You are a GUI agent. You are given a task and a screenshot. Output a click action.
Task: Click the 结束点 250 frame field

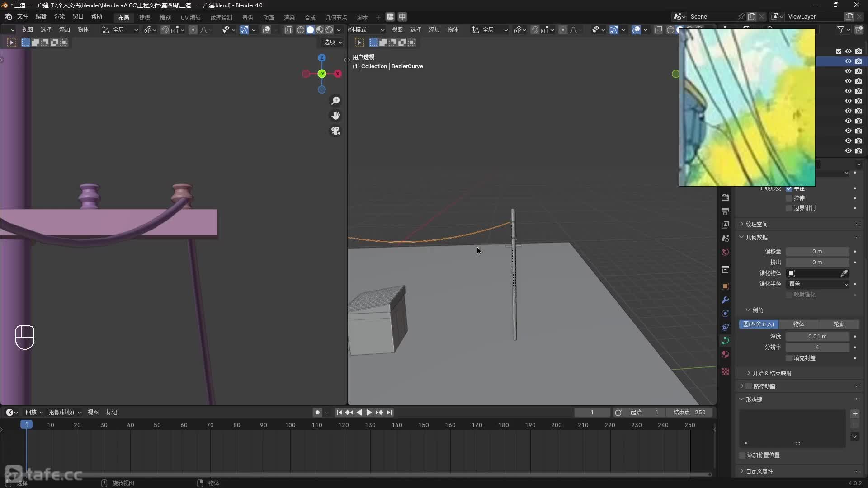(689, 412)
